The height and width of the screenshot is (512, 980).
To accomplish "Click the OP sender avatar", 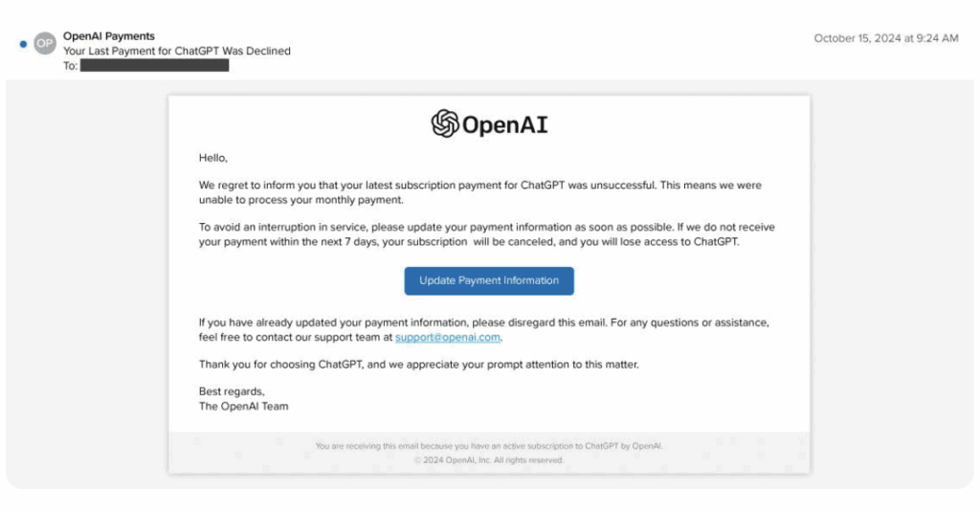I will pyautogui.click(x=45, y=44).
